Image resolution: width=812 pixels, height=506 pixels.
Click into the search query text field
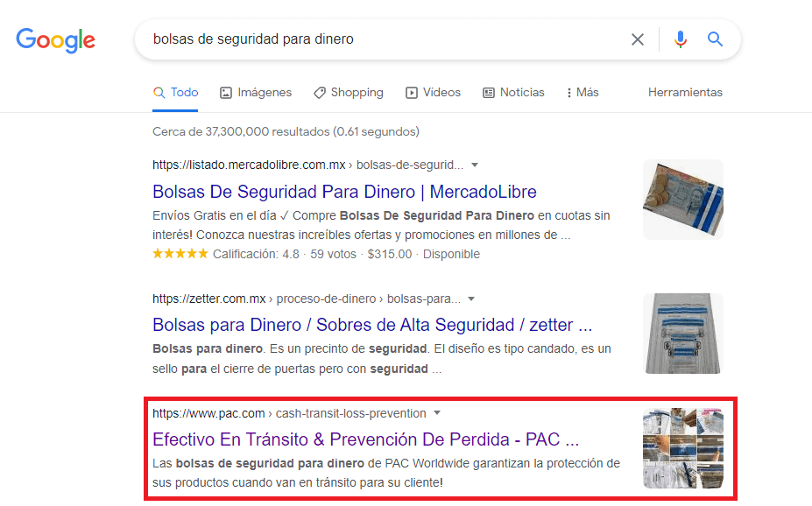[377, 39]
